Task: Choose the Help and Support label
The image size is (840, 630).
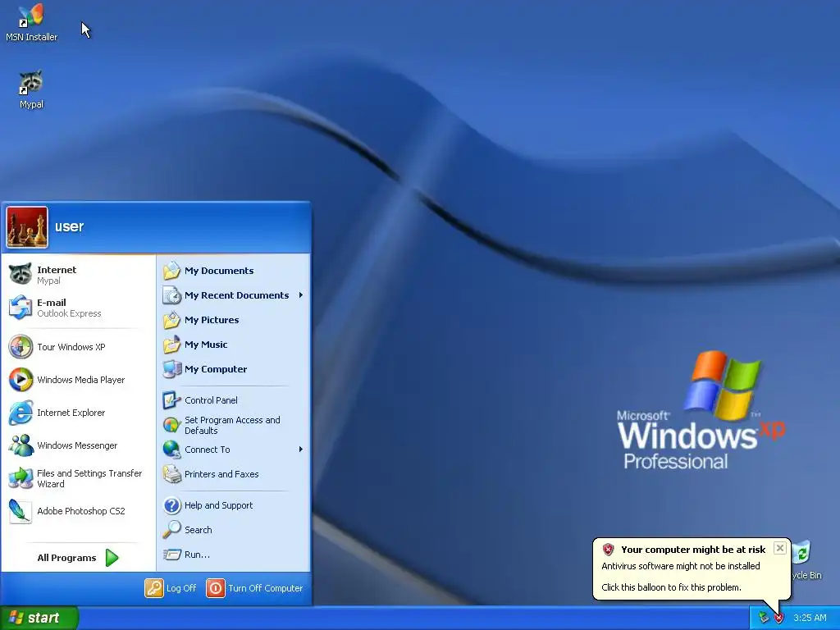Action: click(218, 505)
